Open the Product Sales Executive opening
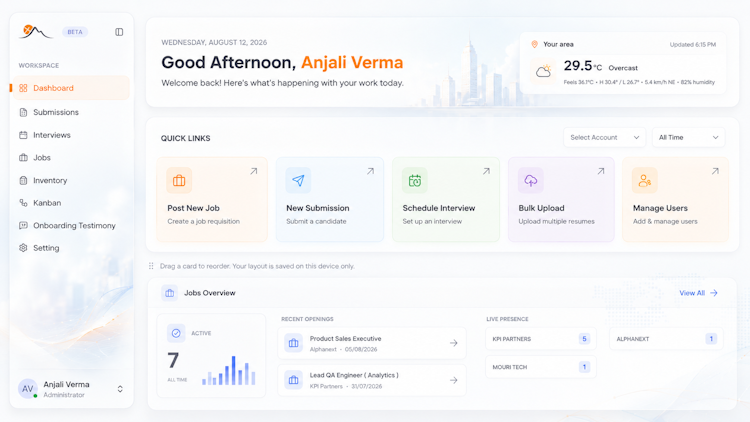Image resolution: width=750 pixels, height=422 pixels. coord(372,343)
